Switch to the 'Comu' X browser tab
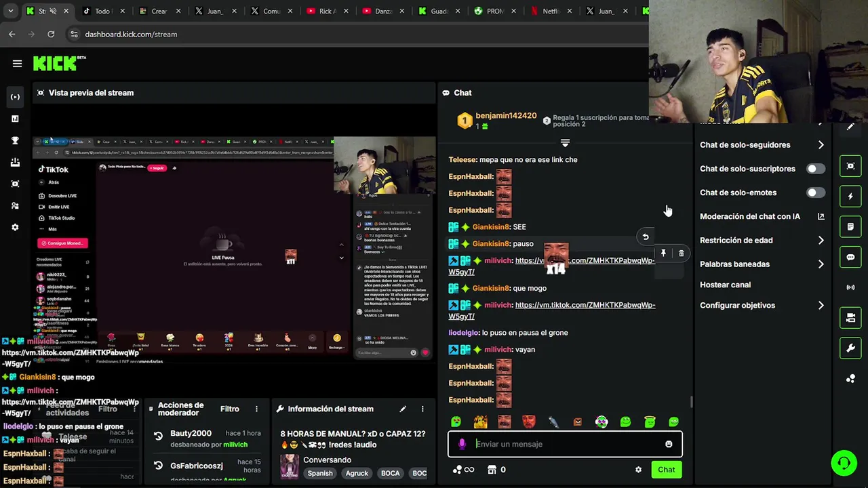This screenshot has width=868, height=488. [271, 11]
